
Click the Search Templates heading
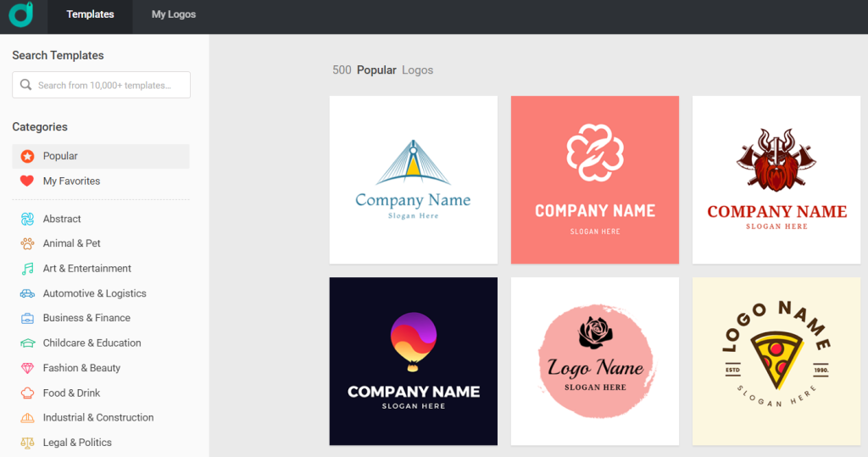click(58, 55)
